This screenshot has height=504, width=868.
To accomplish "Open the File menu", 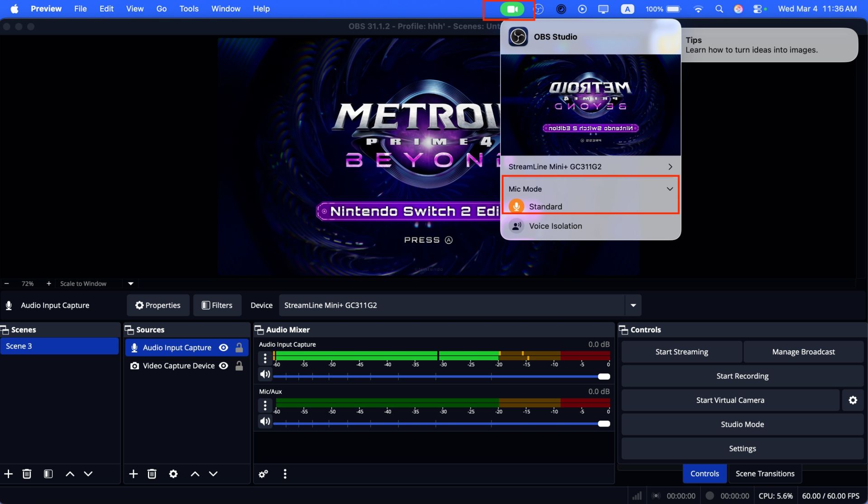I will [80, 9].
